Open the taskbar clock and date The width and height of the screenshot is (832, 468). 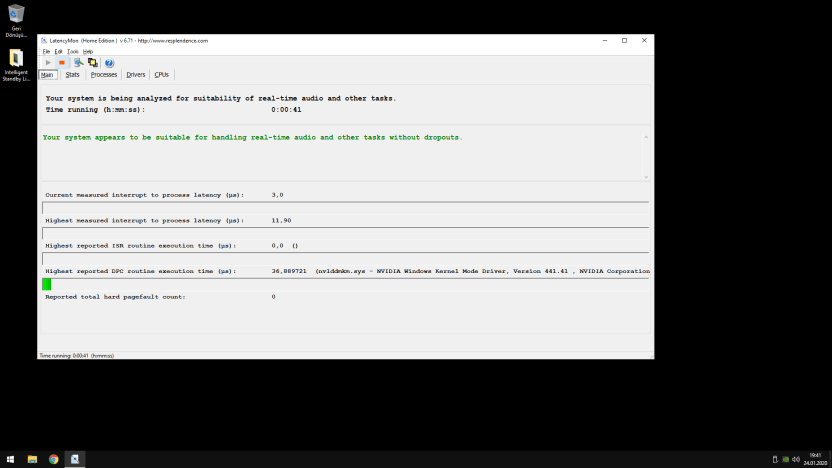point(815,460)
